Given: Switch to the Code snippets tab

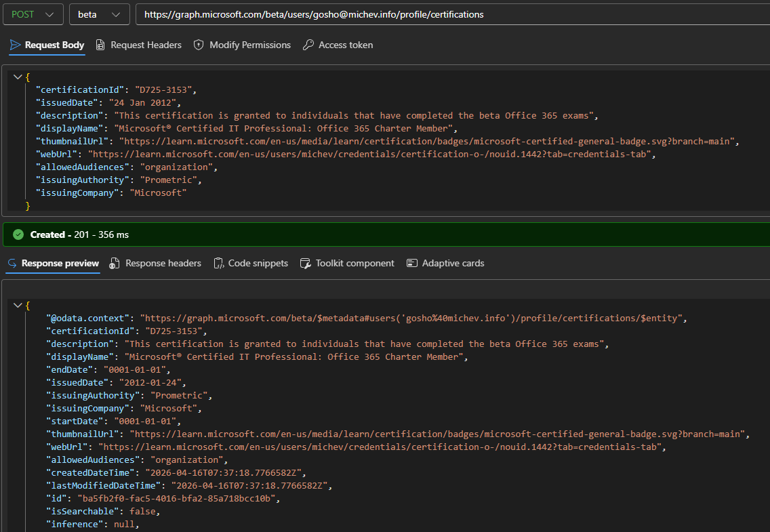Looking at the screenshot, I should click(258, 263).
